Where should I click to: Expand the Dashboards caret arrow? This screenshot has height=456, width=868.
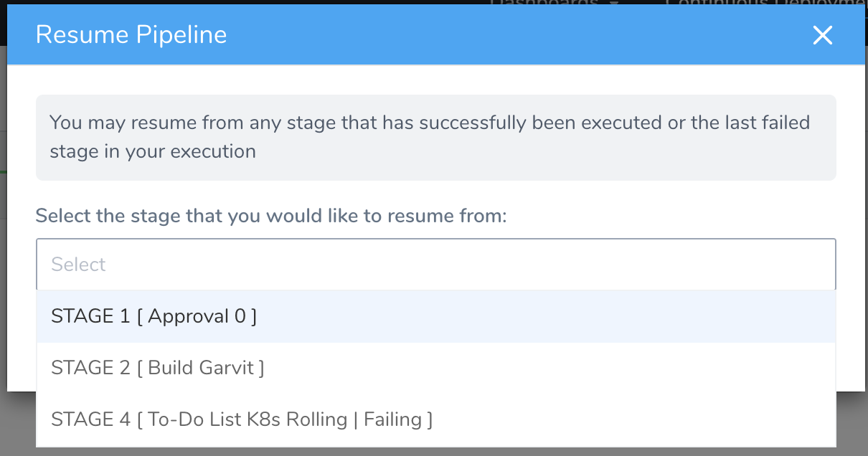click(x=615, y=2)
